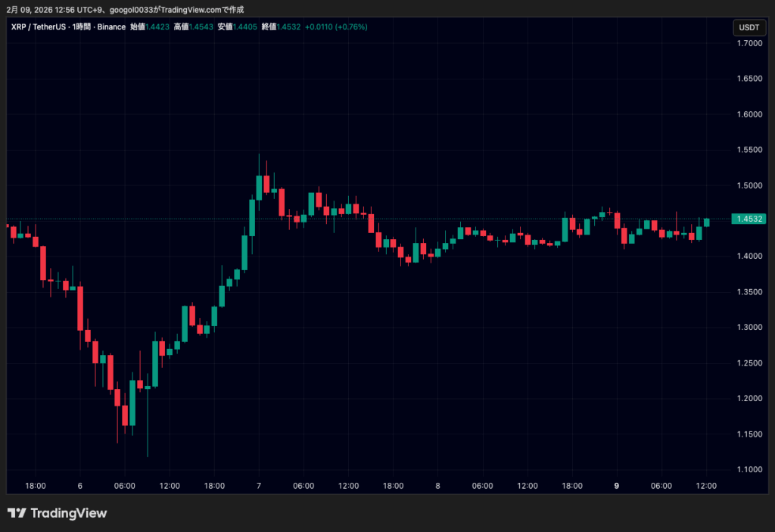Click the Binance exchange name
This screenshot has height=532, width=775.
[x=110, y=26]
